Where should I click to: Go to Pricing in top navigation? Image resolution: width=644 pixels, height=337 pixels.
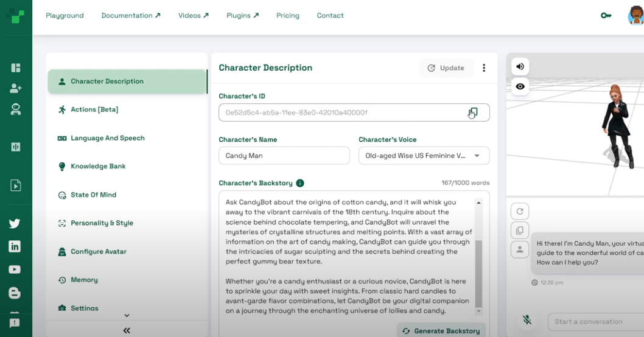(288, 15)
